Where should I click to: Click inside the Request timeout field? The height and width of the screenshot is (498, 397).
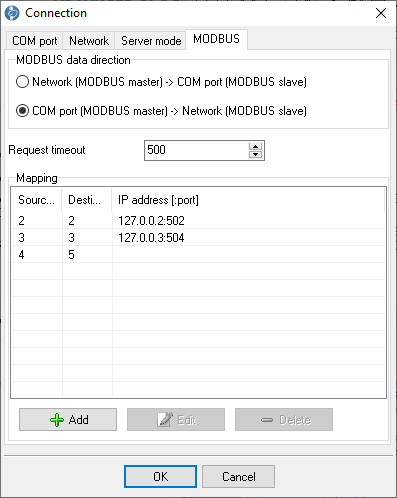[x=197, y=150]
